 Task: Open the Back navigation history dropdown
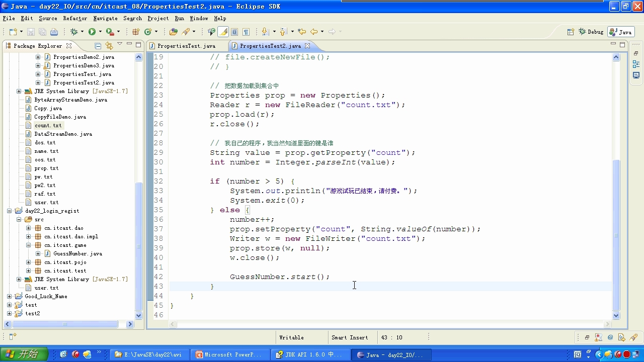(x=322, y=32)
